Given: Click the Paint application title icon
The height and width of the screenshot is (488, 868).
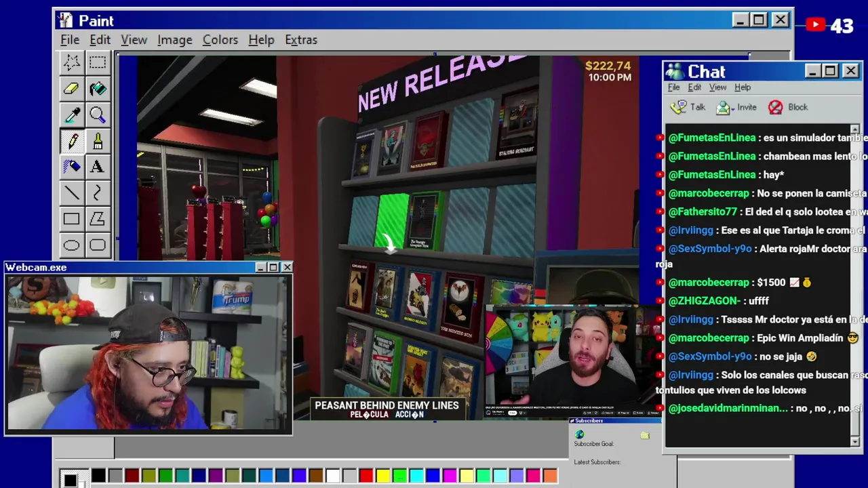Looking at the screenshot, I should (66, 20).
